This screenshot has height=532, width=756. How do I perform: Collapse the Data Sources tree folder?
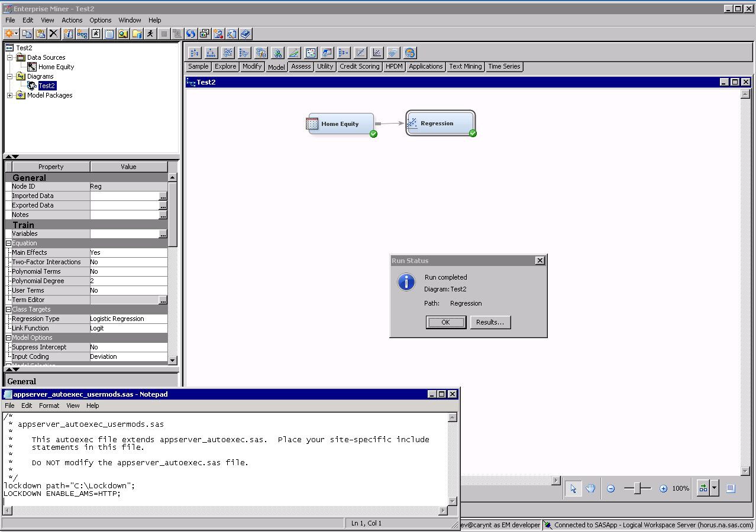(10, 57)
